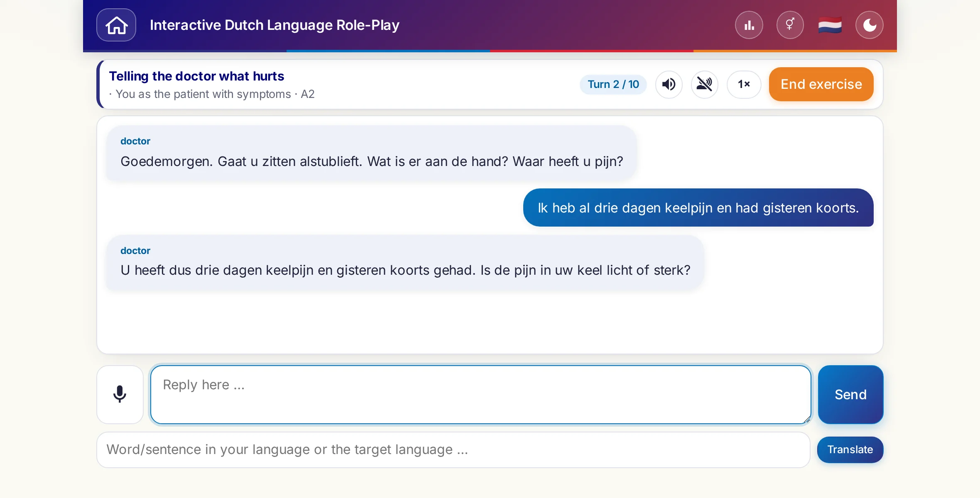Click 'You as the patient with symptoms' subtitle
980x498 pixels.
(x=203, y=94)
